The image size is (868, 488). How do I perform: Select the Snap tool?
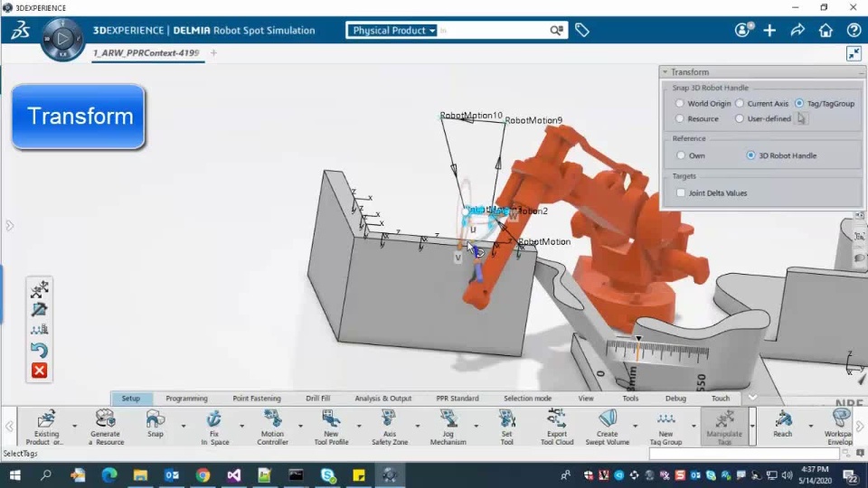click(x=156, y=425)
